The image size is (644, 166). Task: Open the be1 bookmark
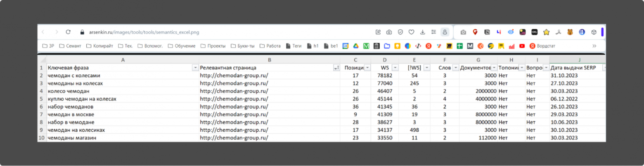click(331, 46)
